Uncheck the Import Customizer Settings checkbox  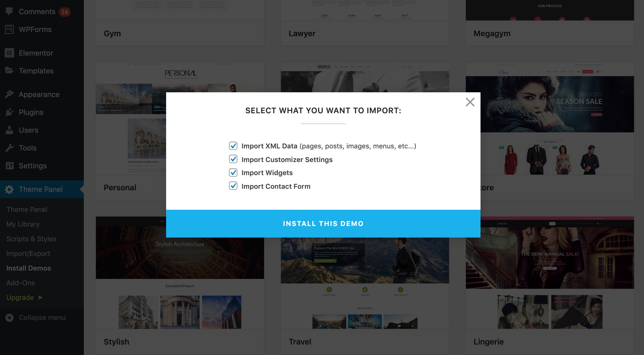233,159
